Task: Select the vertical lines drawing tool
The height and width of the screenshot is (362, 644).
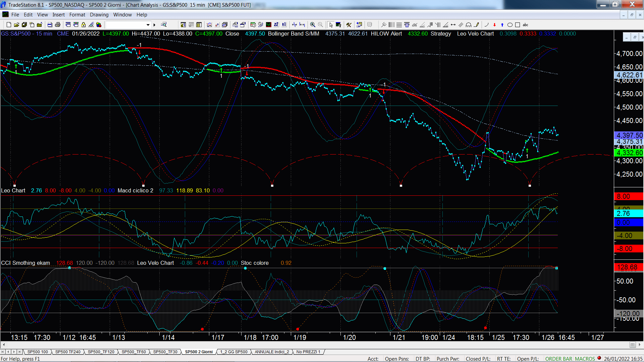Action: [391, 24]
